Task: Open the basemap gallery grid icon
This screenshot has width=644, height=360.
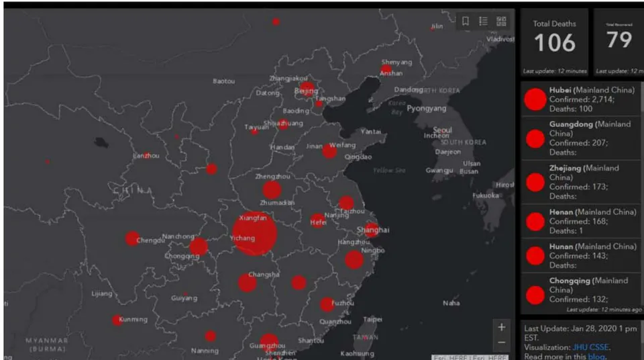Action: [x=502, y=21]
